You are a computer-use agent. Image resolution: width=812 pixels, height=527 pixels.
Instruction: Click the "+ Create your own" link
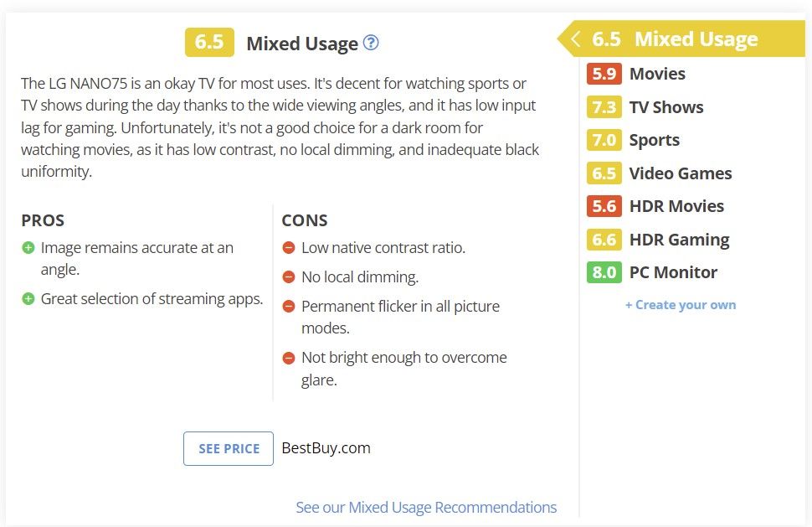681,305
